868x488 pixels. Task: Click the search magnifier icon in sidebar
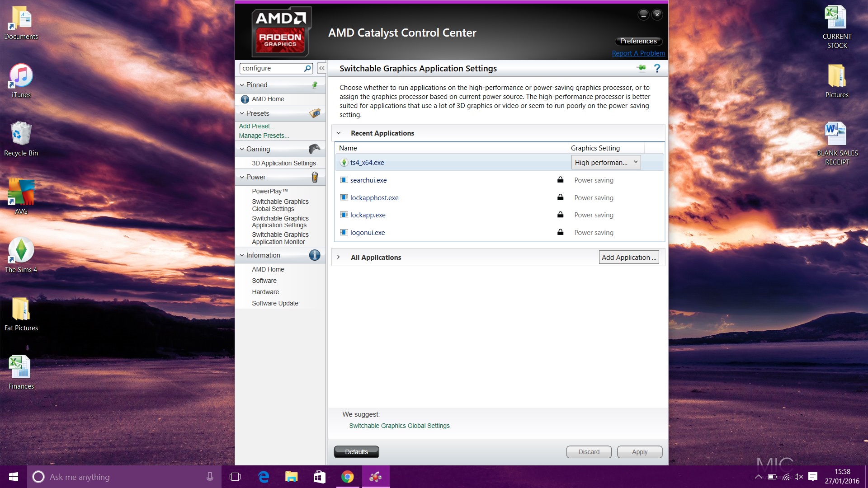tap(307, 68)
